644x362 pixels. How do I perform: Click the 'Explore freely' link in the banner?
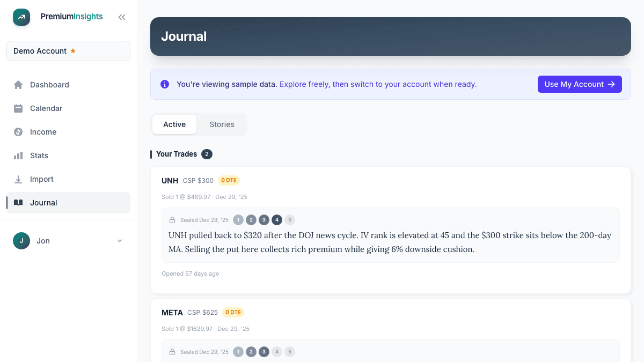click(378, 84)
